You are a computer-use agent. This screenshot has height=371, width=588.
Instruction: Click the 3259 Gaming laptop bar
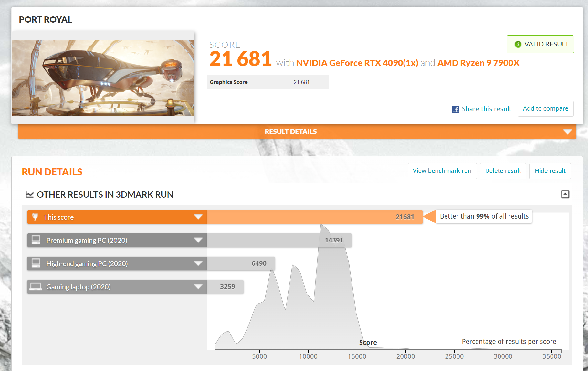coord(226,287)
